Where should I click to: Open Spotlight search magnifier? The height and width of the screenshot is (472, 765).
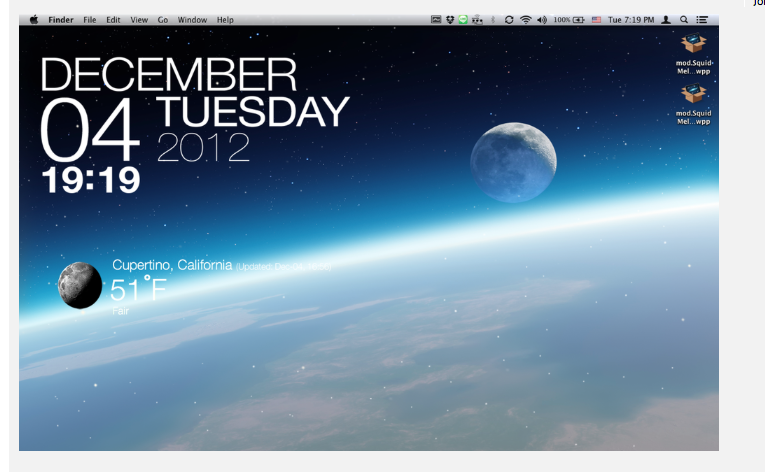click(x=684, y=20)
